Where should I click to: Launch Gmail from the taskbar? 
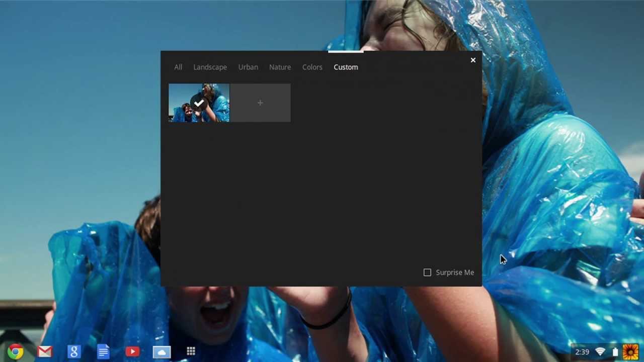coord(44,351)
